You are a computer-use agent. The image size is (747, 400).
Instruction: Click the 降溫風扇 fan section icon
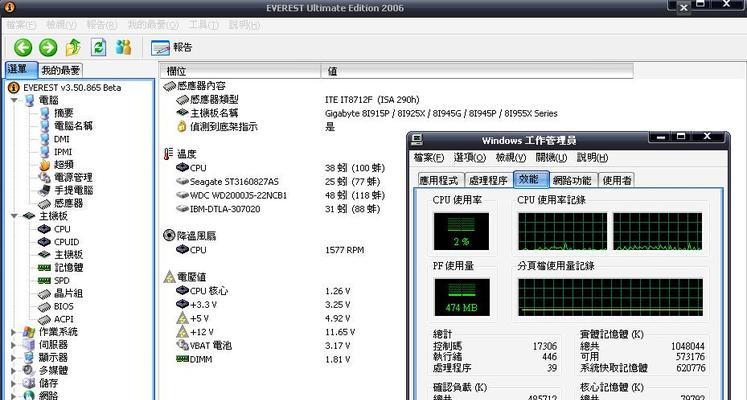click(x=169, y=235)
